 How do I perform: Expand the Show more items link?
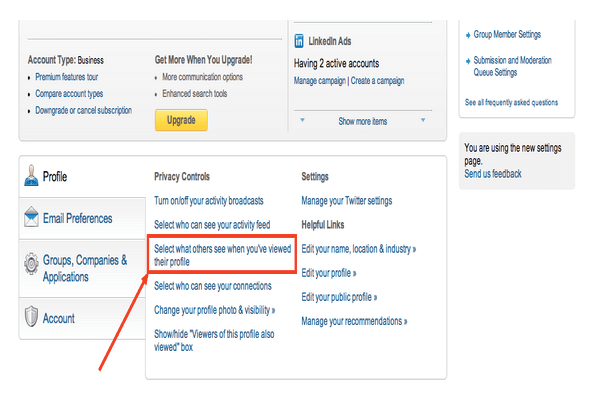tap(363, 121)
